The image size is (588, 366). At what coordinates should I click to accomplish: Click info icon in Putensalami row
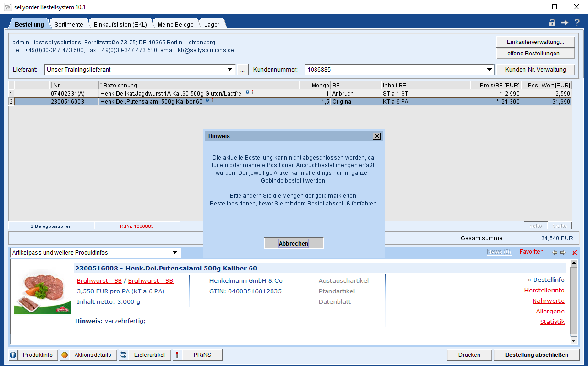click(x=207, y=100)
